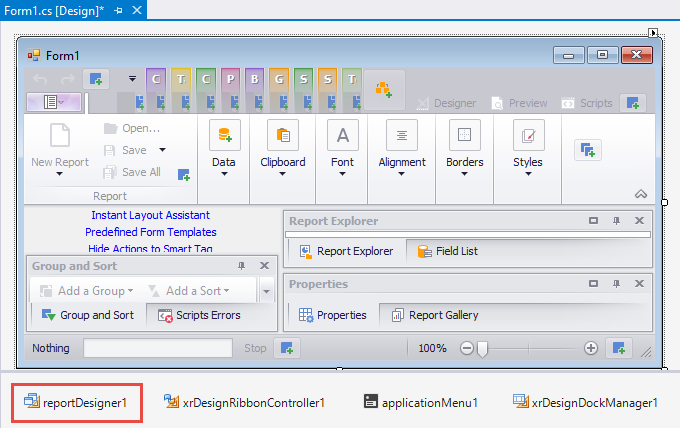Zoom in with the plus button
Viewport: 680px width, 428px height.
[x=591, y=348]
